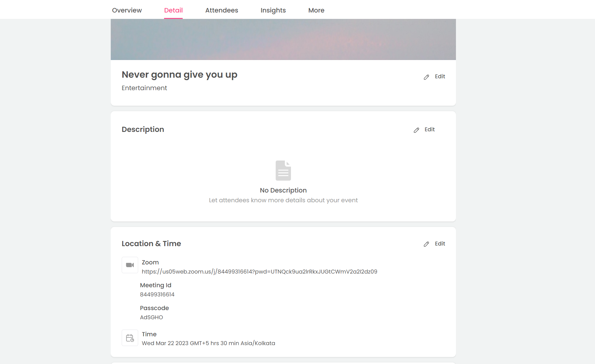
Task: Edit the event title section
Action: click(440, 76)
